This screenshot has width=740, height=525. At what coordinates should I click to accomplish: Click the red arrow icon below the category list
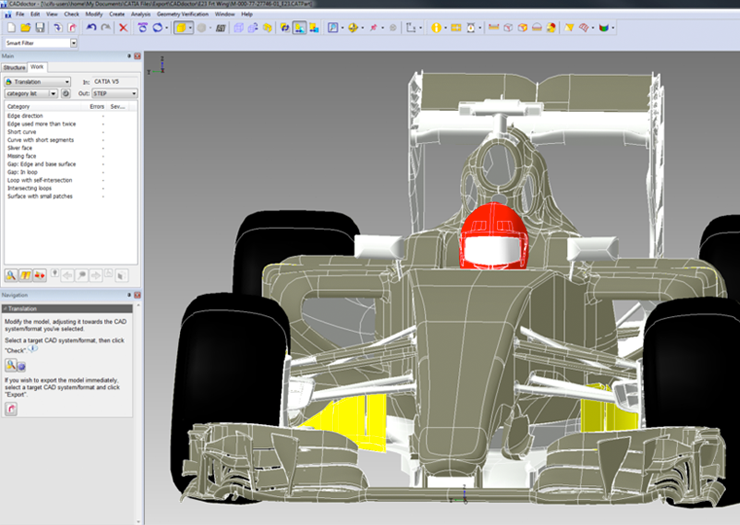point(40,275)
